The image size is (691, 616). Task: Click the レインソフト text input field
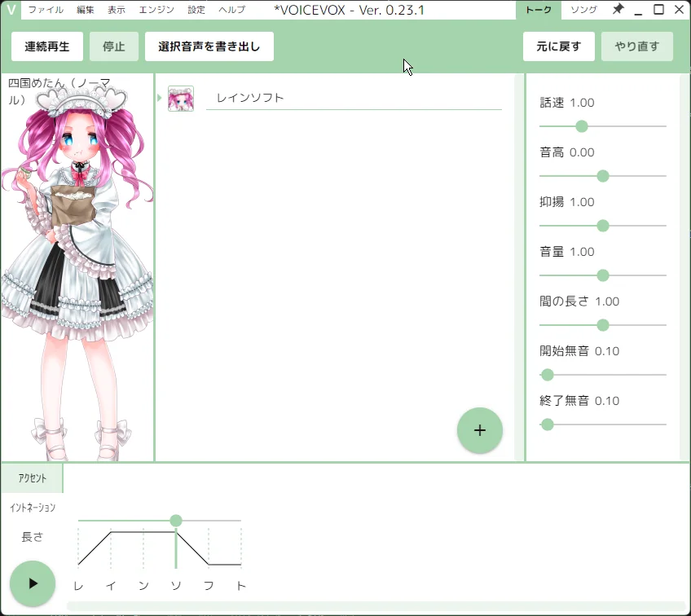pos(354,98)
